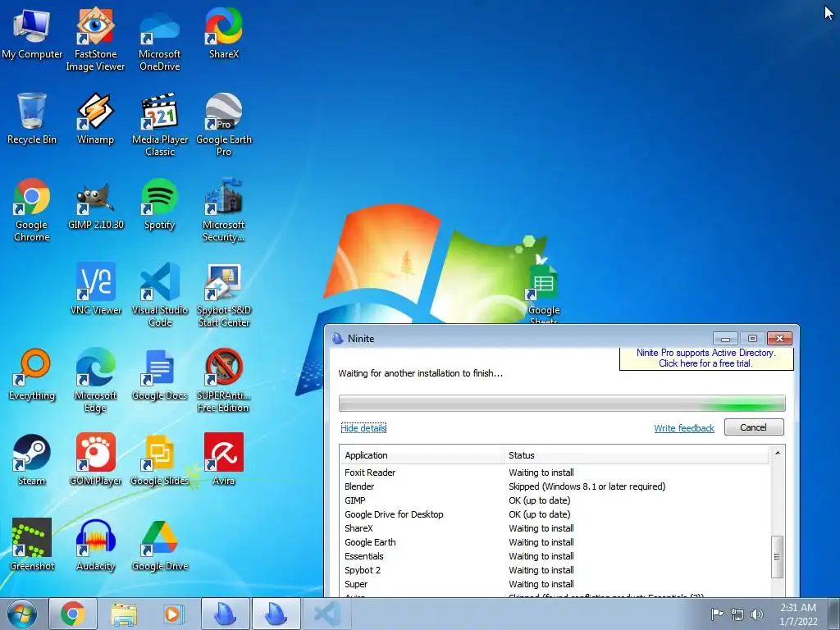Image resolution: width=840 pixels, height=630 pixels.
Task: Click the Recycle Bin icon
Action: pyautogui.click(x=32, y=118)
